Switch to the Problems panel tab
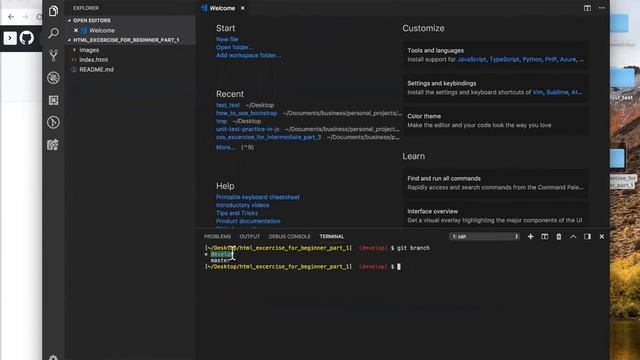 tap(217, 236)
